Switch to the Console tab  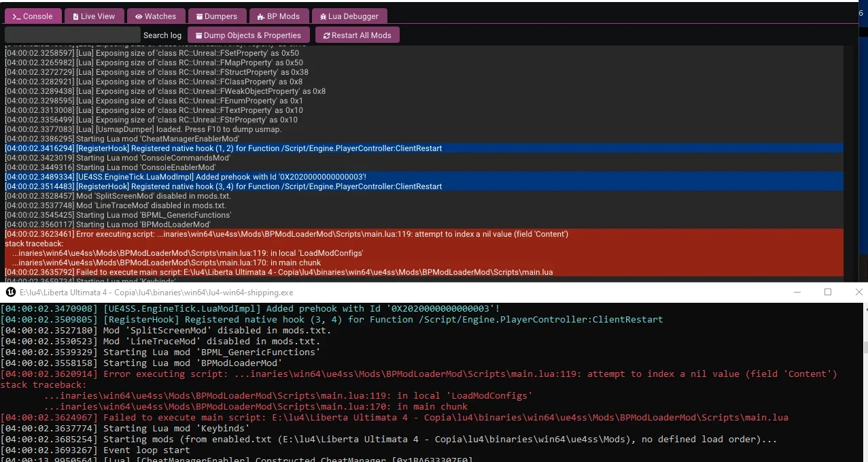33,16
